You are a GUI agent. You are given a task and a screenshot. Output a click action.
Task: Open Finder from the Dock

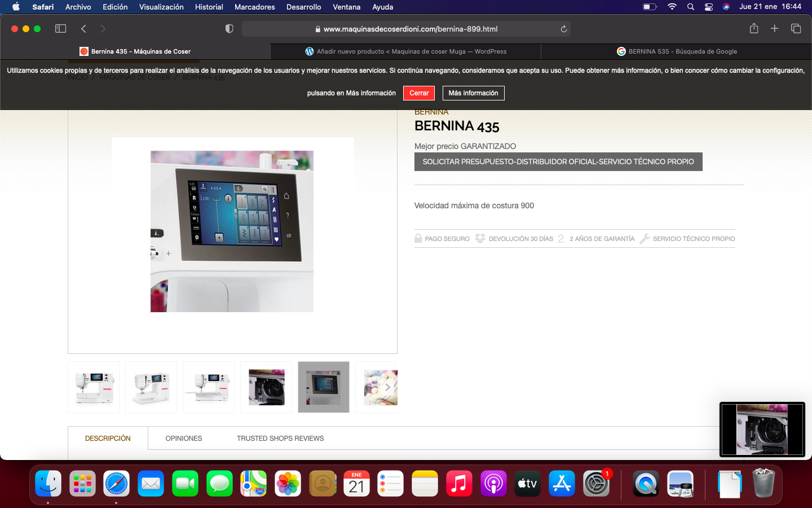pyautogui.click(x=48, y=484)
